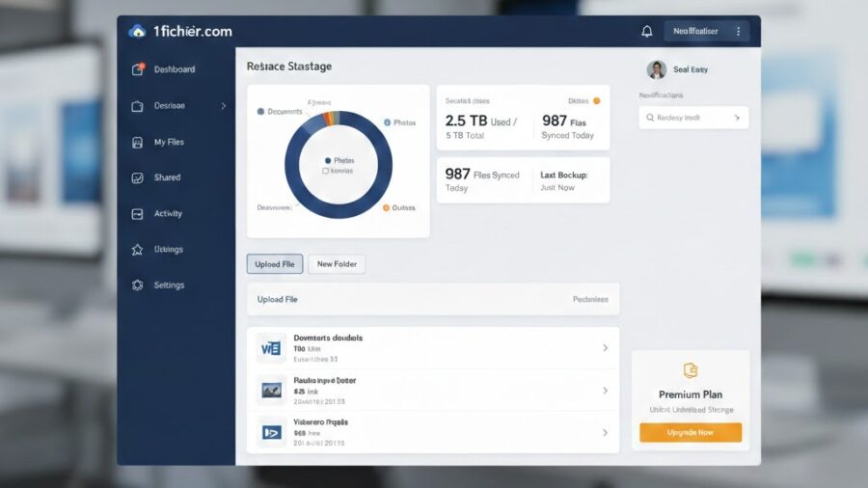Viewport: 868px width, 488px height.
Task: Create a New Folder button
Action: [x=337, y=264]
